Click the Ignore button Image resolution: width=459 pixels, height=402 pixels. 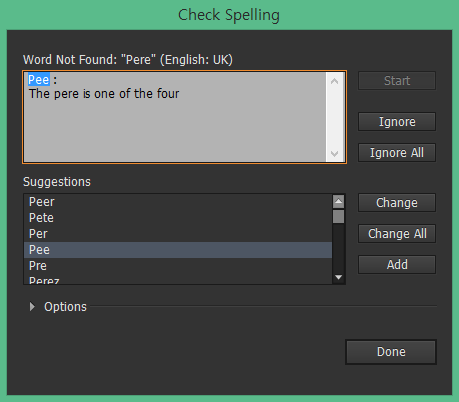(397, 122)
